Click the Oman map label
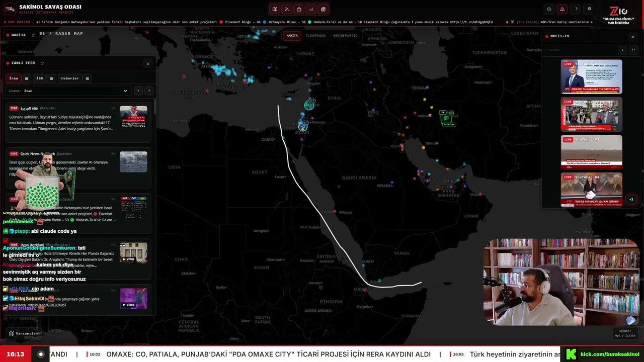Screen dimensions: 644x362 coord(471,216)
